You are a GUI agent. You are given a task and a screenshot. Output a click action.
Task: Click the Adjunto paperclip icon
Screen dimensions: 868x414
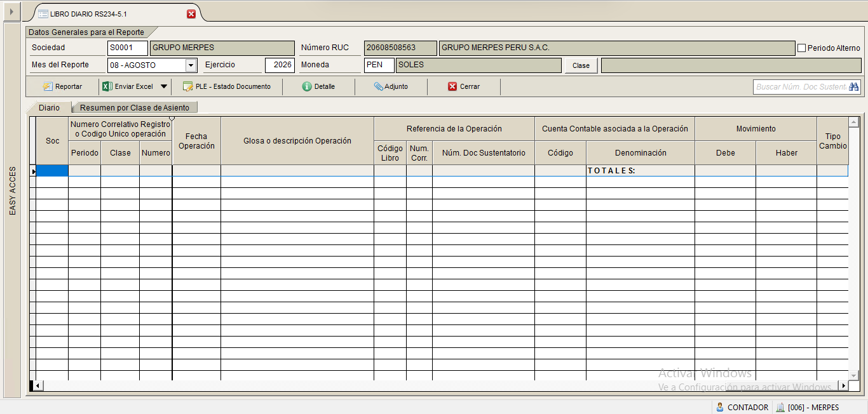click(379, 87)
